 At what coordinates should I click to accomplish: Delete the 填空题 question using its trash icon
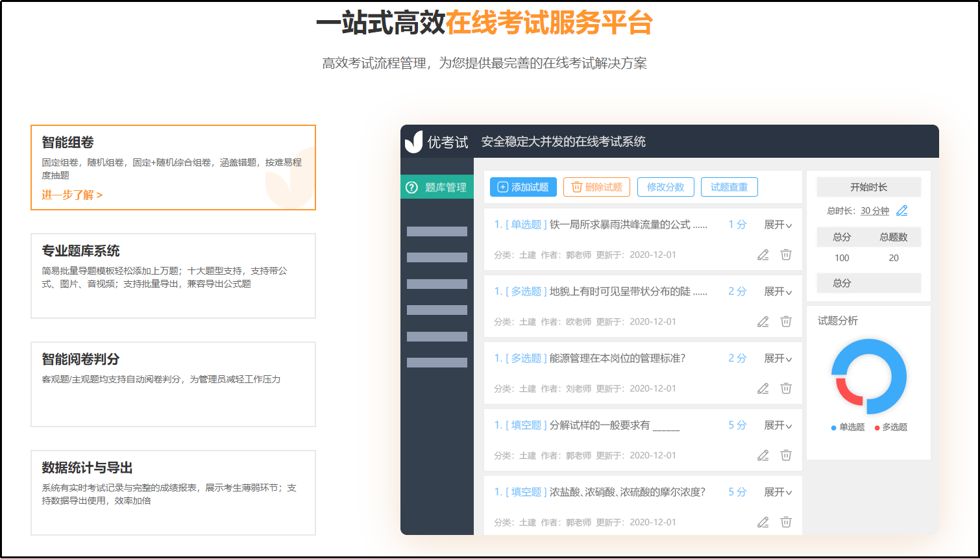(x=786, y=455)
